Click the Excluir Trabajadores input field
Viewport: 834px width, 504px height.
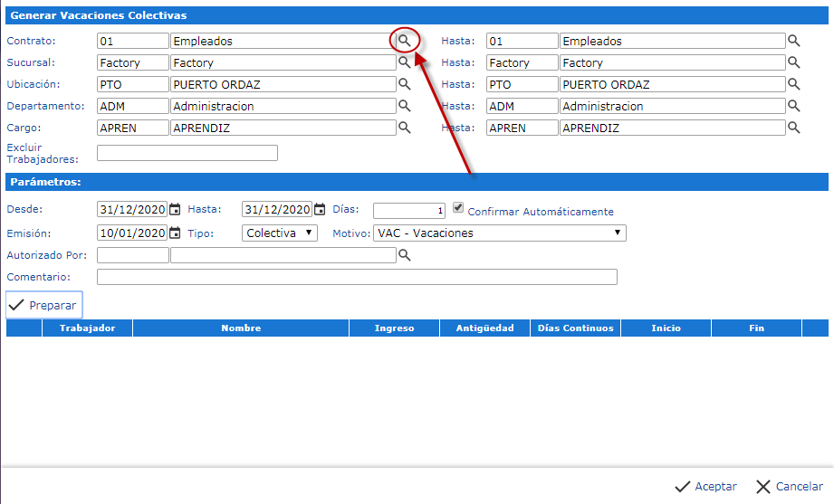click(x=187, y=153)
